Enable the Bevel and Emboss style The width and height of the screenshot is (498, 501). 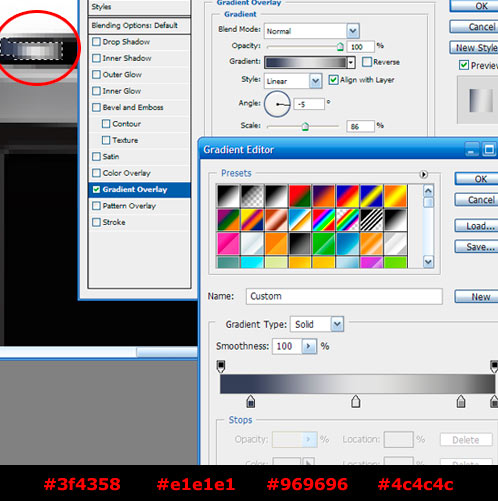click(x=96, y=107)
